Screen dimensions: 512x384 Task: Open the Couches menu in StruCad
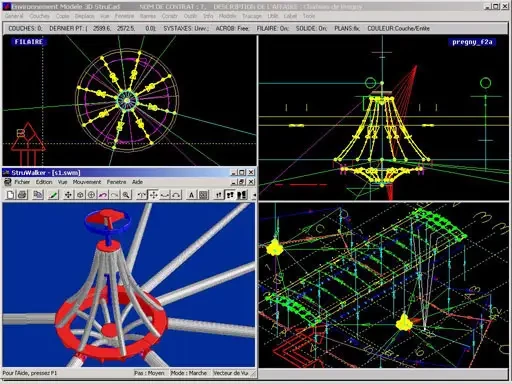(x=39, y=16)
